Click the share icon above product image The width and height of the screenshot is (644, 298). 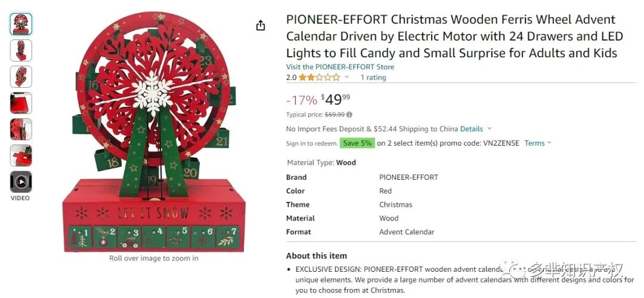point(261,26)
